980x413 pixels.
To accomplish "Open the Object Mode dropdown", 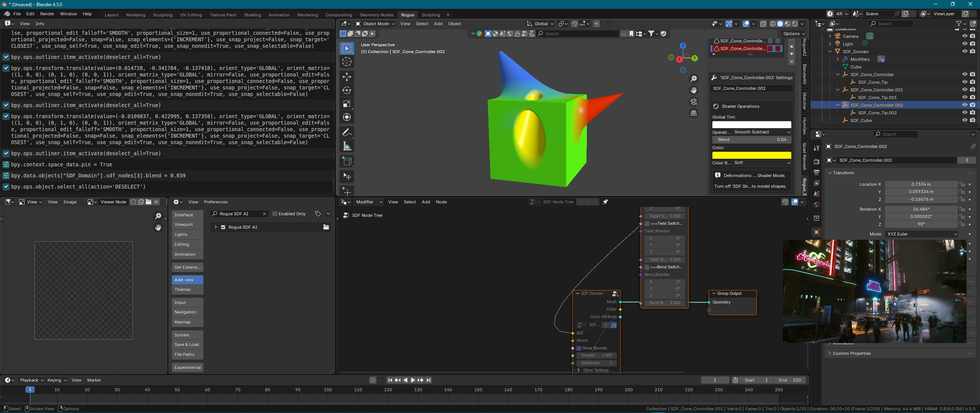I will [375, 24].
